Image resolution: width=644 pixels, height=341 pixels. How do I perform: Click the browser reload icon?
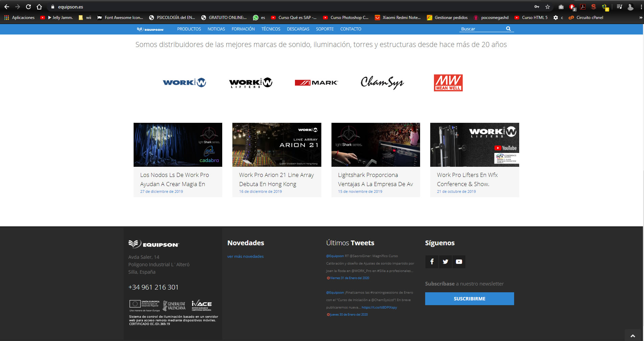[x=28, y=7]
